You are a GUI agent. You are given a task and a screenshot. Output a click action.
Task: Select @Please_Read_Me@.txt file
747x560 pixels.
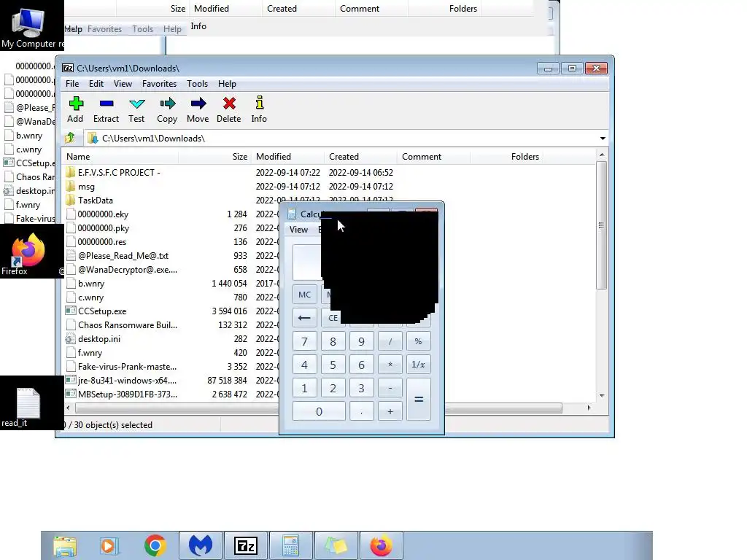(117, 256)
